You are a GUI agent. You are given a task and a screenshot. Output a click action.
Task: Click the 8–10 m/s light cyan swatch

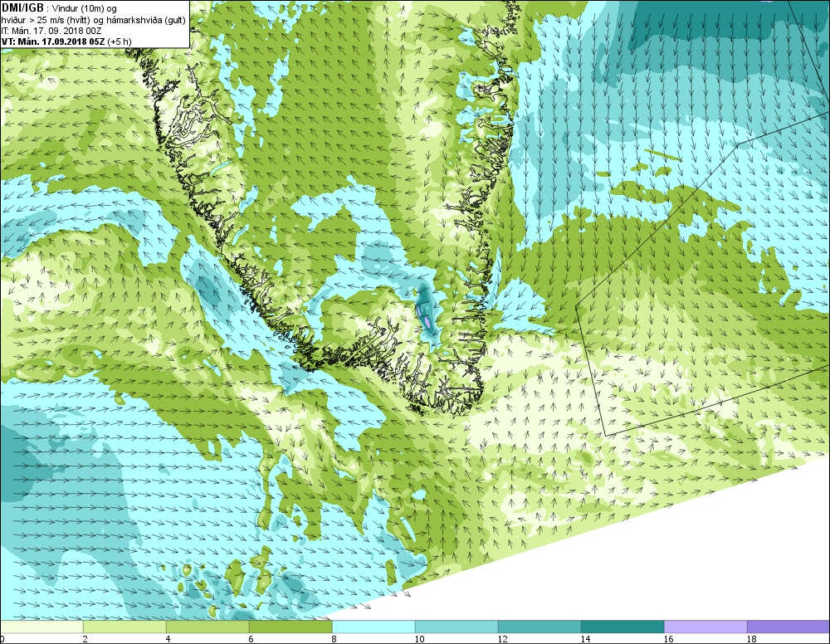373,627
